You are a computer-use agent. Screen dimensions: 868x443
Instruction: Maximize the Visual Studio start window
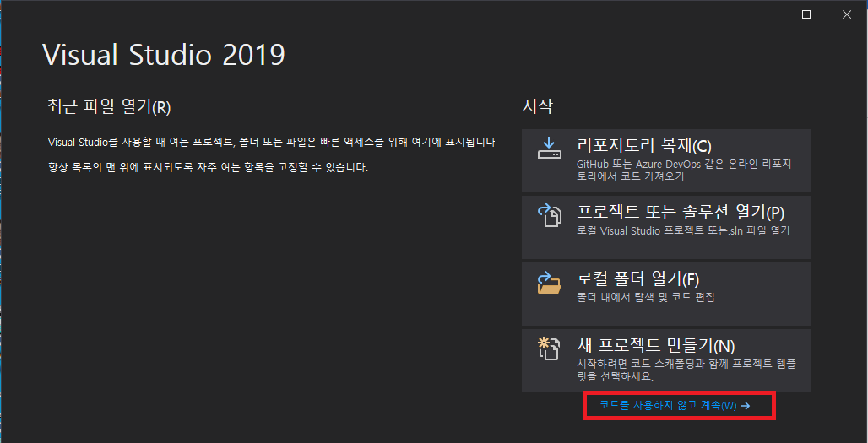tap(806, 15)
